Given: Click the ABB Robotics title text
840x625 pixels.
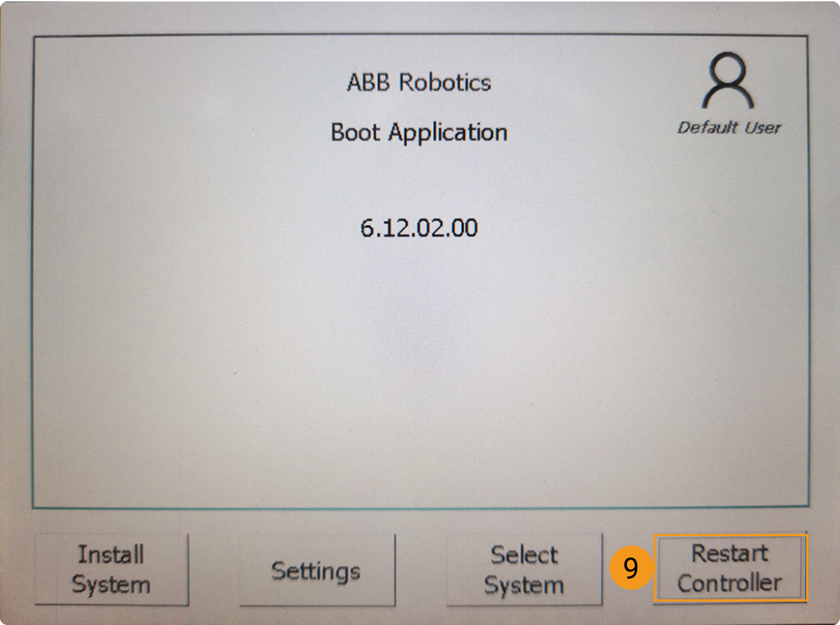Looking at the screenshot, I should (x=418, y=83).
